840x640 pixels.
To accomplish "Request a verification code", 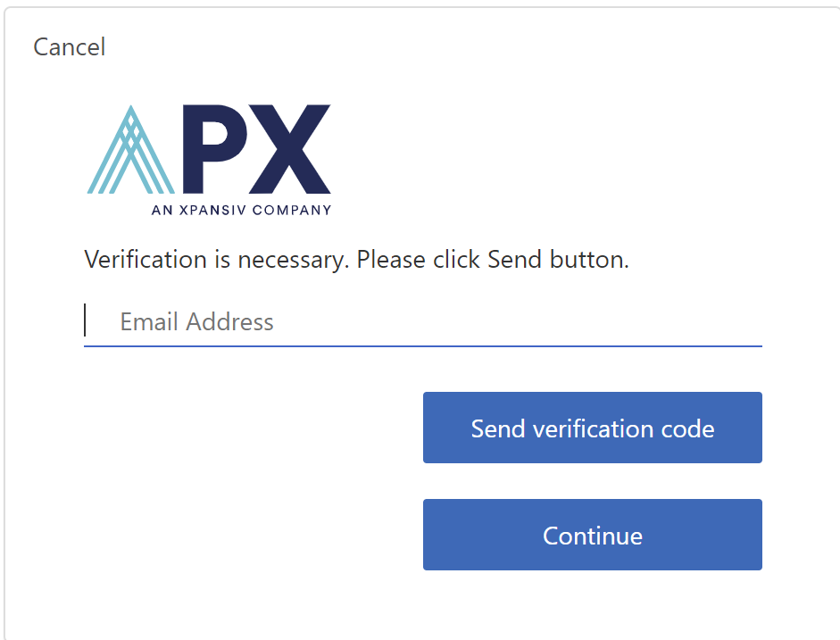I will [x=592, y=428].
